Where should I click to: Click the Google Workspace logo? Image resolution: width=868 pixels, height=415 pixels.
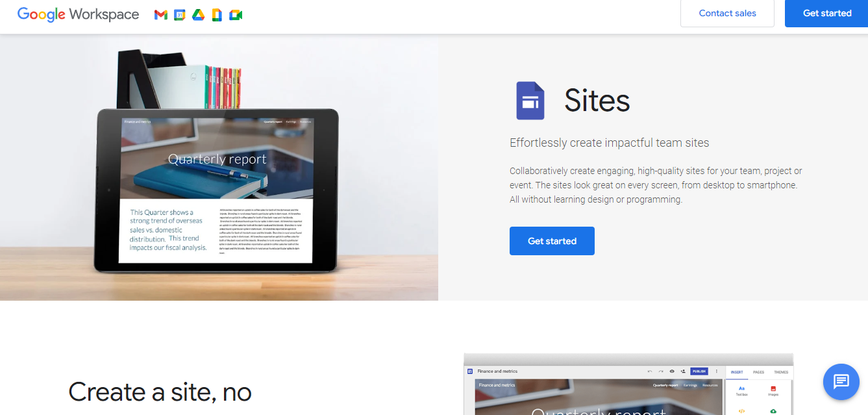click(x=78, y=14)
